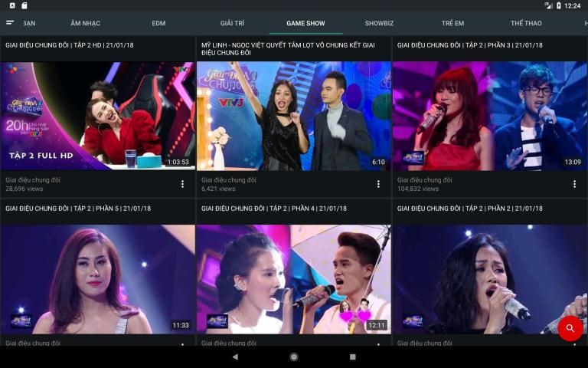Switch to the Showbiz tab
Image resolution: width=588 pixels, height=368 pixels.
(x=379, y=23)
